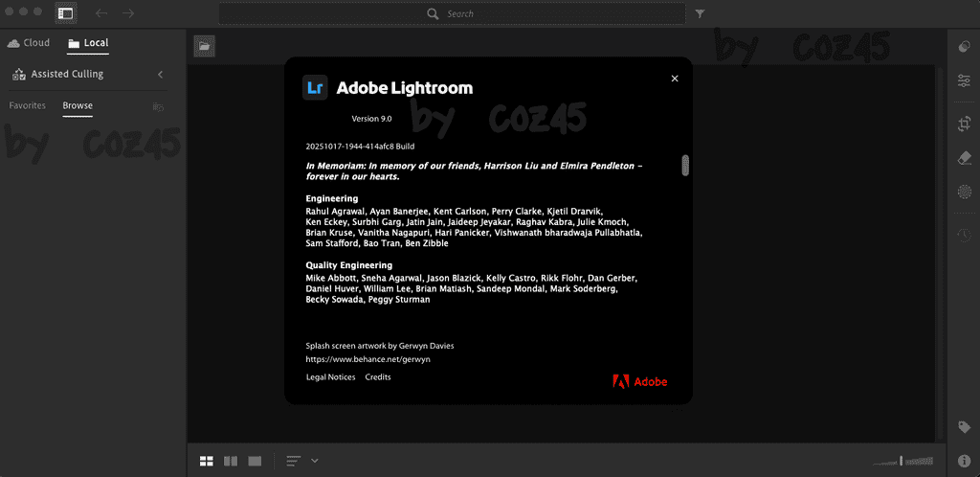Click the sort order icon
The image size is (980, 477).
pyautogui.click(x=294, y=461)
